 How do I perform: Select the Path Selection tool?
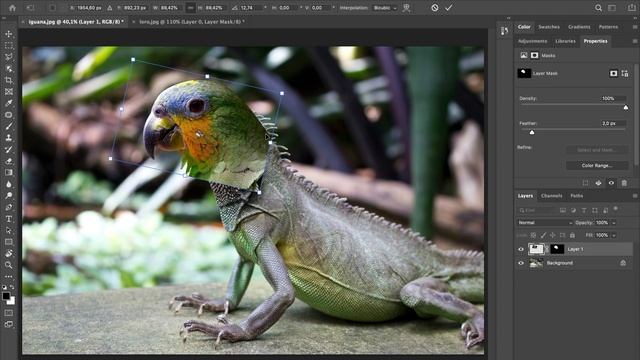coord(9,230)
